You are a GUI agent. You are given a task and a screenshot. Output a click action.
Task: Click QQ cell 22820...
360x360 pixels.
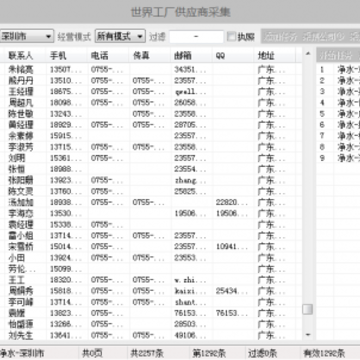tap(232, 202)
